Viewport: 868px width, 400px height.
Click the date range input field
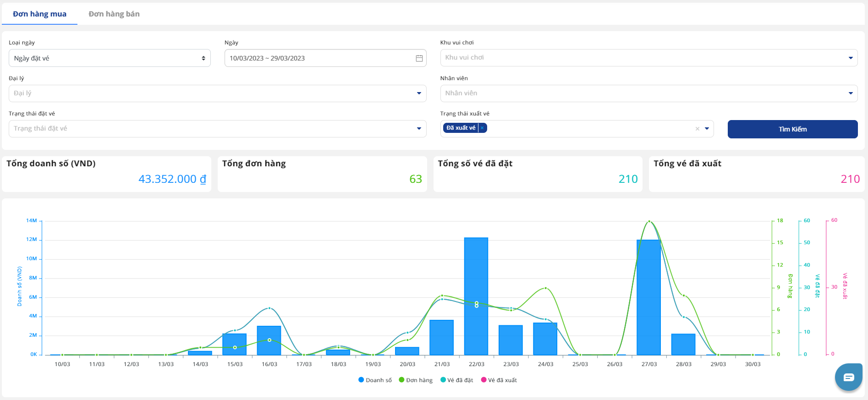[x=325, y=58]
